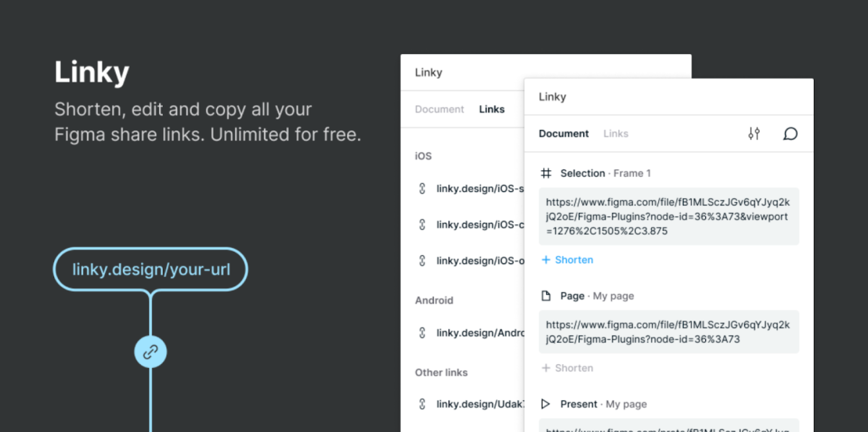Screen dimensions: 868x432
Task: Click the Page document icon
Action: point(546,295)
